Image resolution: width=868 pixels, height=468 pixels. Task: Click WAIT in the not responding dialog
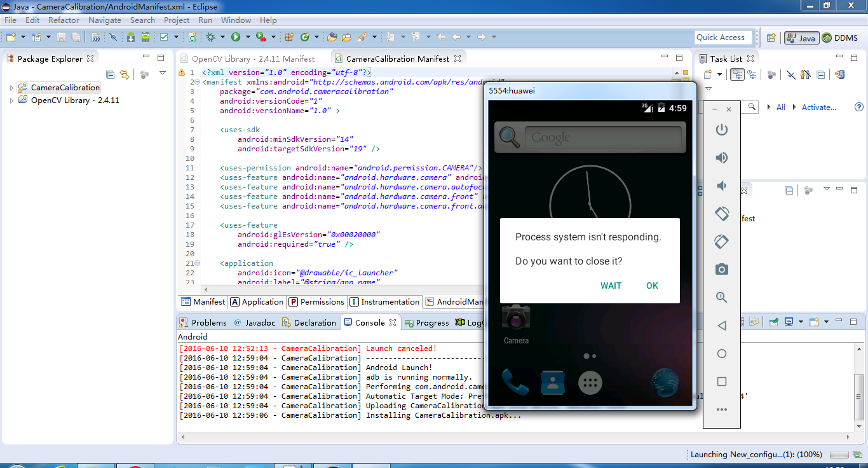pyautogui.click(x=611, y=286)
